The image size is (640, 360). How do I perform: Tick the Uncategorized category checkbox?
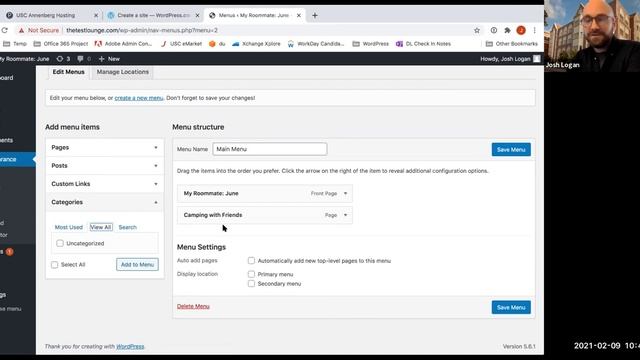click(x=60, y=243)
